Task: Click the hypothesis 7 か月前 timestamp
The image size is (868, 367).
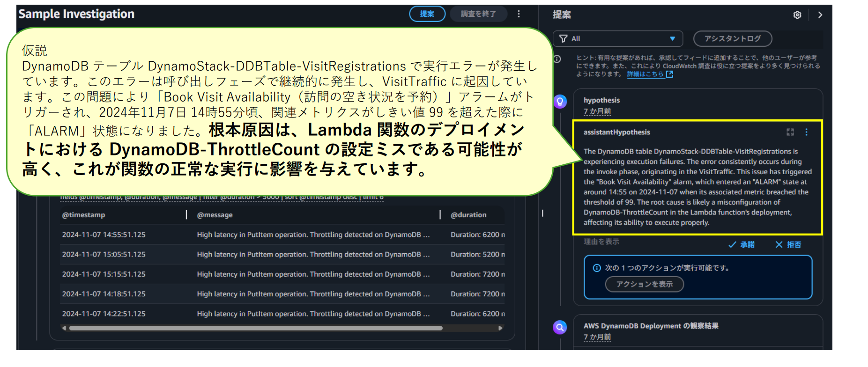Action: pyautogui.click(x=597, y=111)
